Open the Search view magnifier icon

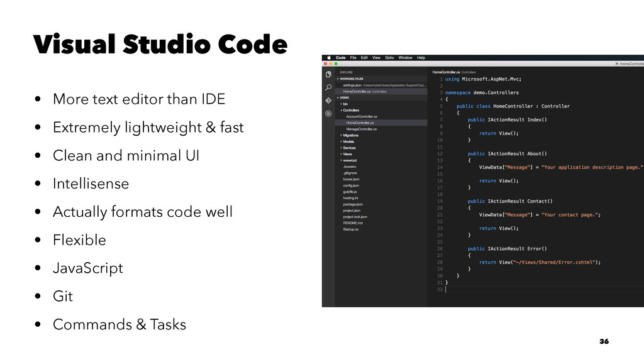(x=328, y=87)
